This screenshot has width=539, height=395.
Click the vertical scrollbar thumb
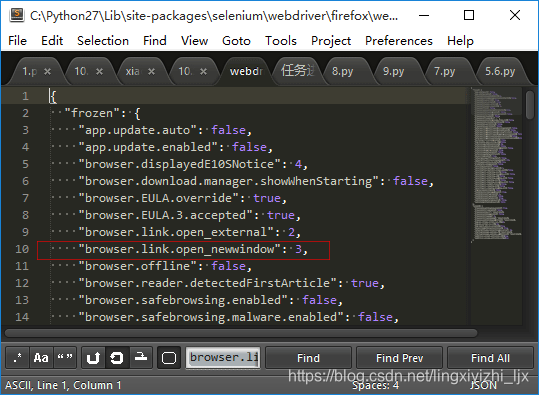coord(530,105)
